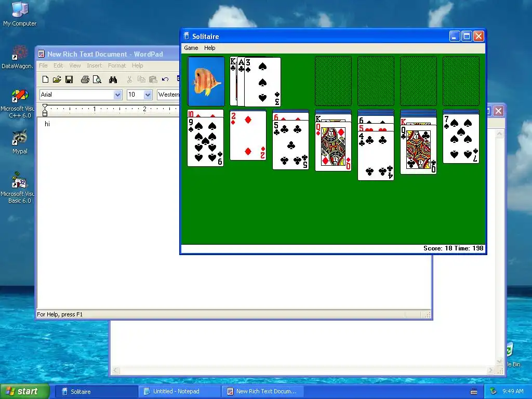Click the Notepad horizontal scrollbar right arrow

click(490, 370)
